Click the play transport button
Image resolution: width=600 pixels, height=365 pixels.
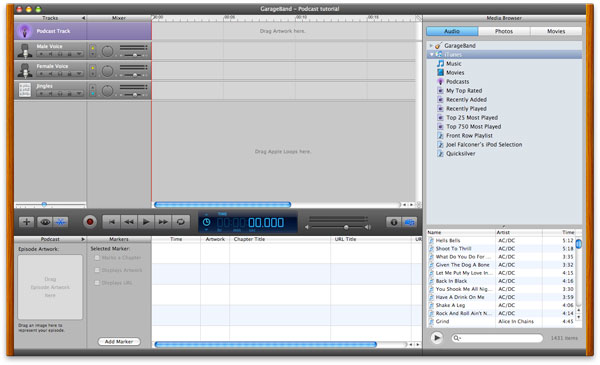[x=146, y=222]
